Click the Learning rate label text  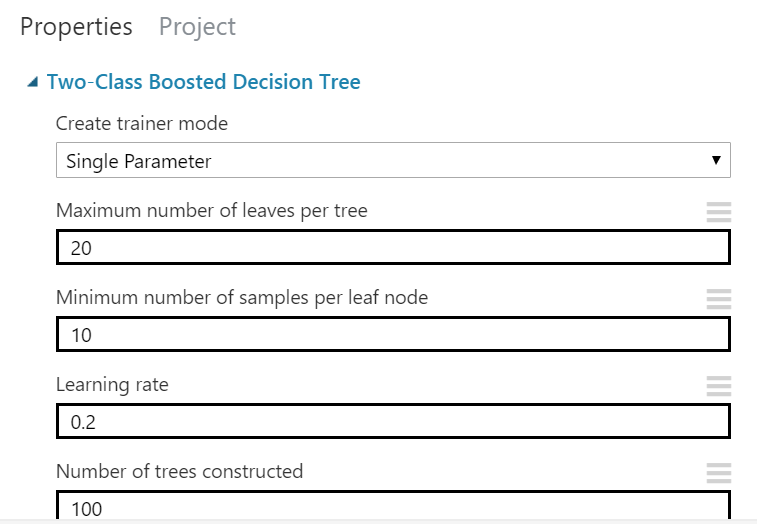click(112, 385)
